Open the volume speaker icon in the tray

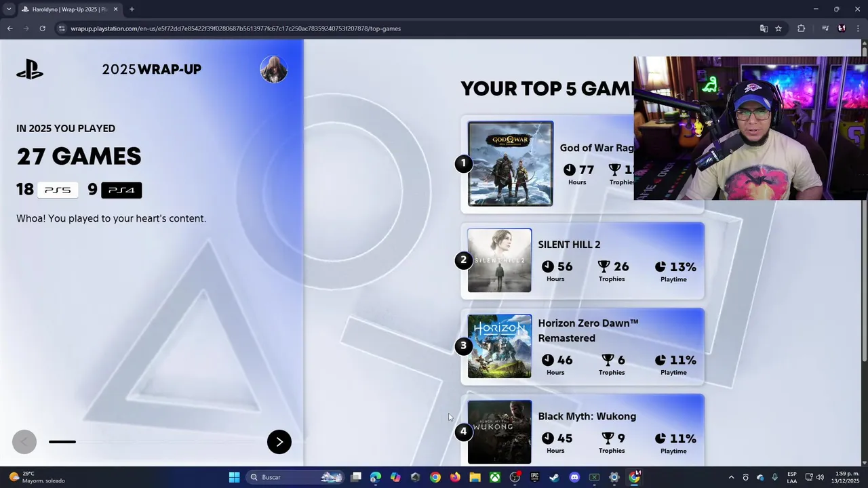(821, 477)
